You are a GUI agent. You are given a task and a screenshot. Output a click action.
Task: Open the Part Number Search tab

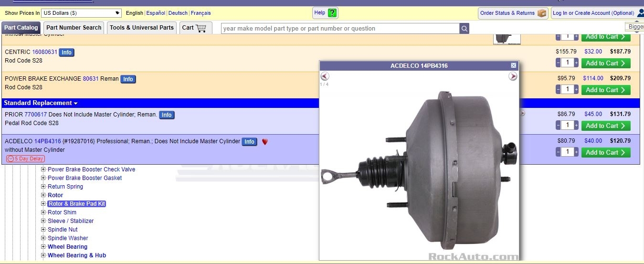click(x=74, y=28)
